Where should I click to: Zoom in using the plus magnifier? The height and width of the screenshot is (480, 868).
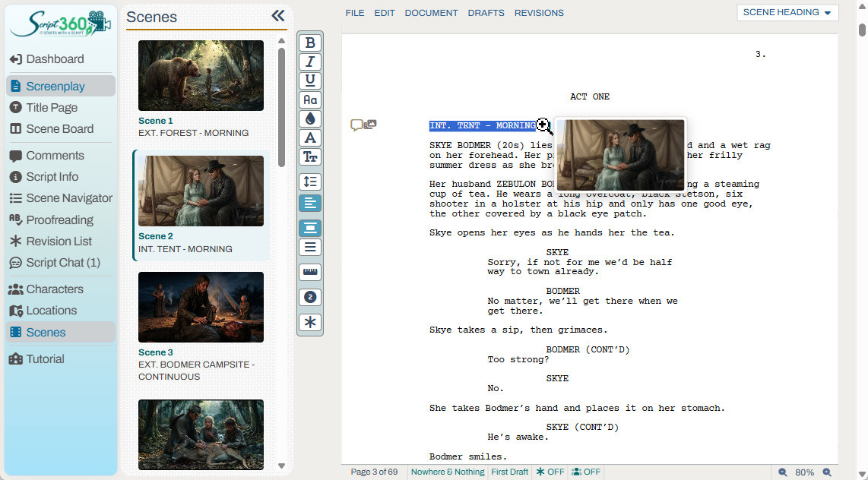point(827,472)
